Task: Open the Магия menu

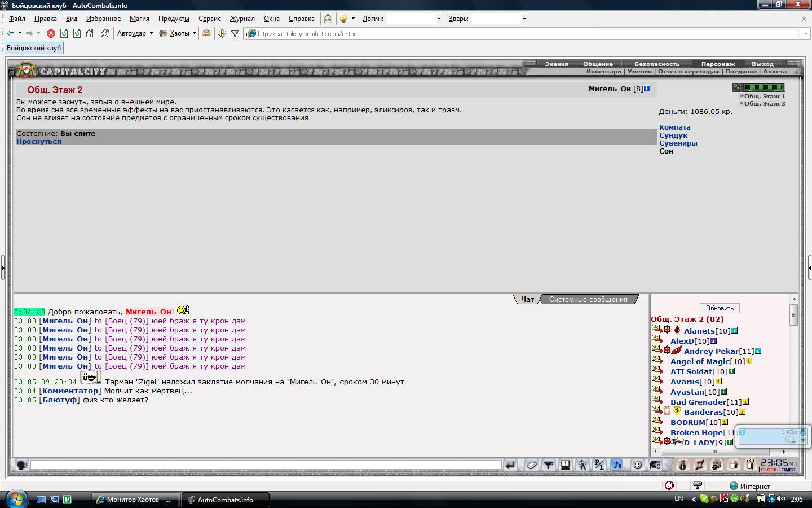Action: coord(139,19)
